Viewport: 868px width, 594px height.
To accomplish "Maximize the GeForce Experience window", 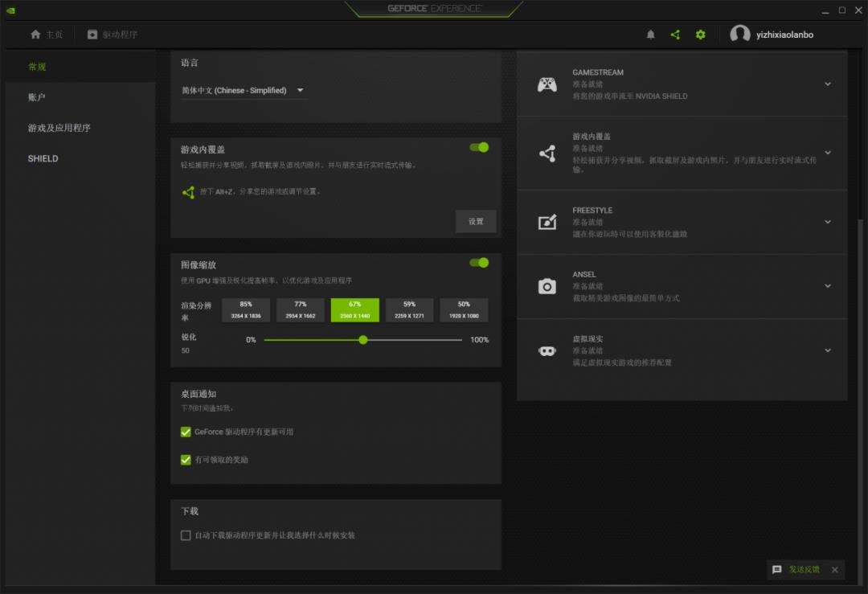I will (x=842, y=10).
